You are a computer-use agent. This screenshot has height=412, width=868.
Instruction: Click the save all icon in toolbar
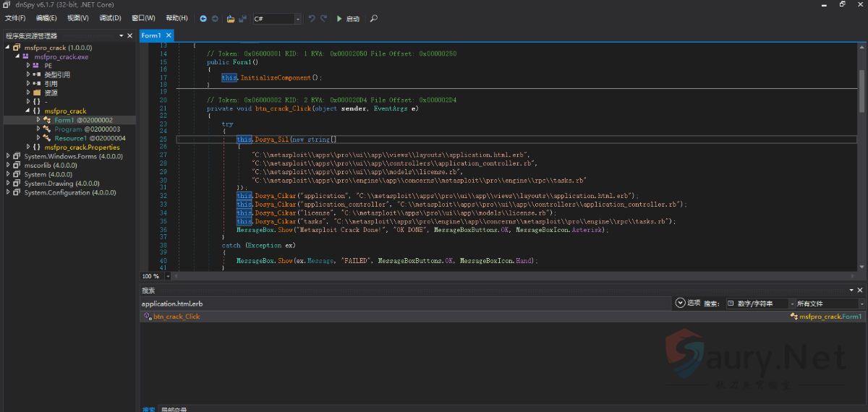[x=242, y=19]
